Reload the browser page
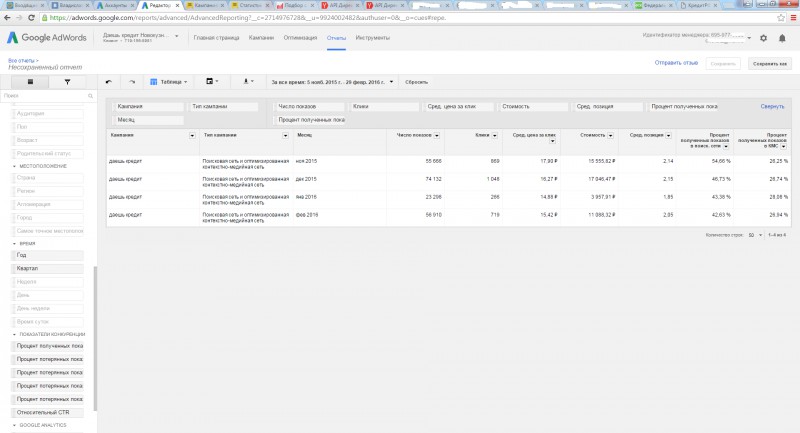The width and height of the screenshot is (800, 433). [31, 17]
